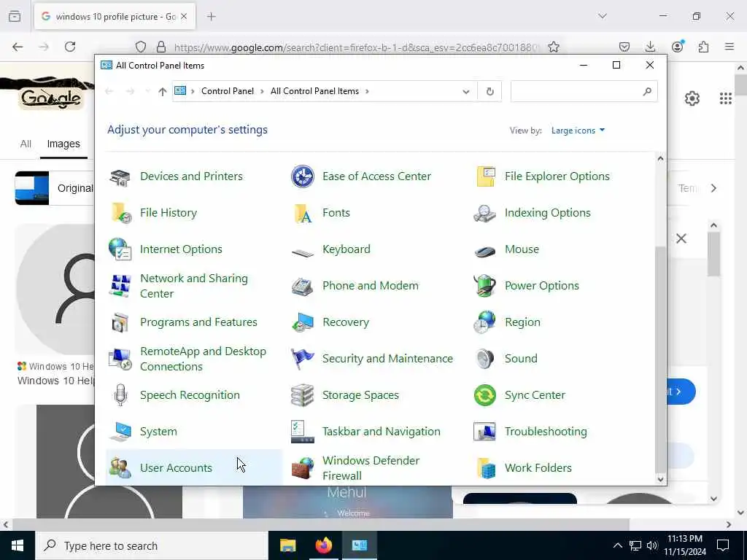Switch to the All tab in Google
Viewport: 747px width, 560px height.
pyautogui.click(x=26, y=144)
